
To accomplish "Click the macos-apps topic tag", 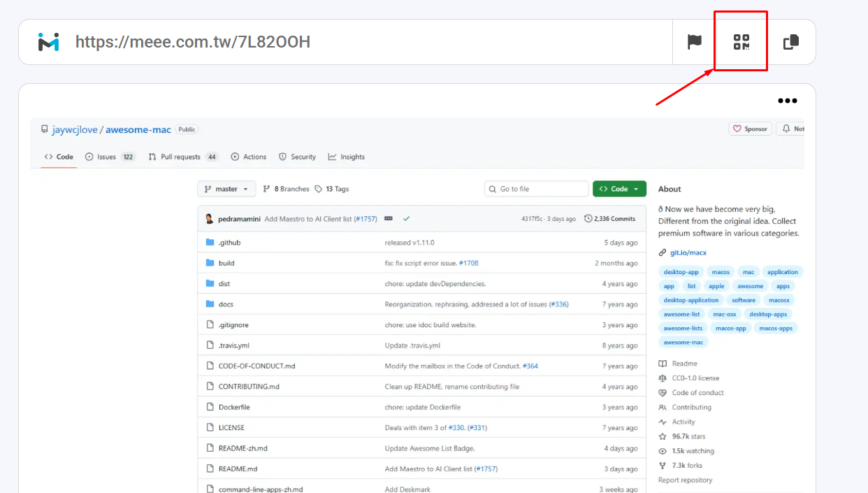I will [776, 328].
